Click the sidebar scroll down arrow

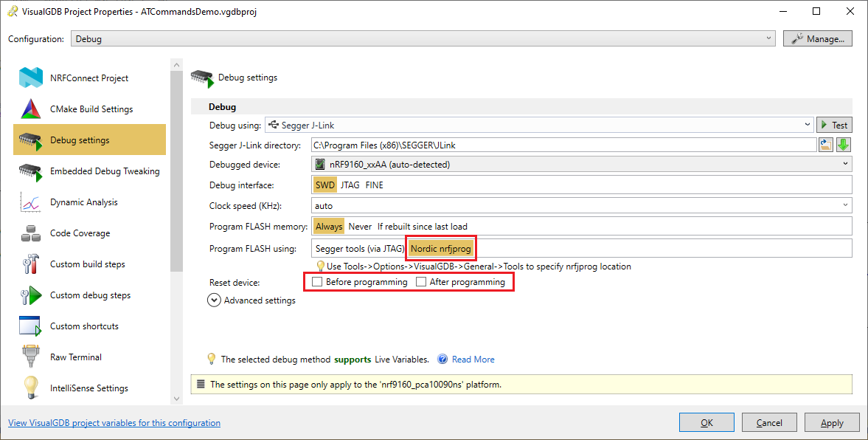[176, 399]
